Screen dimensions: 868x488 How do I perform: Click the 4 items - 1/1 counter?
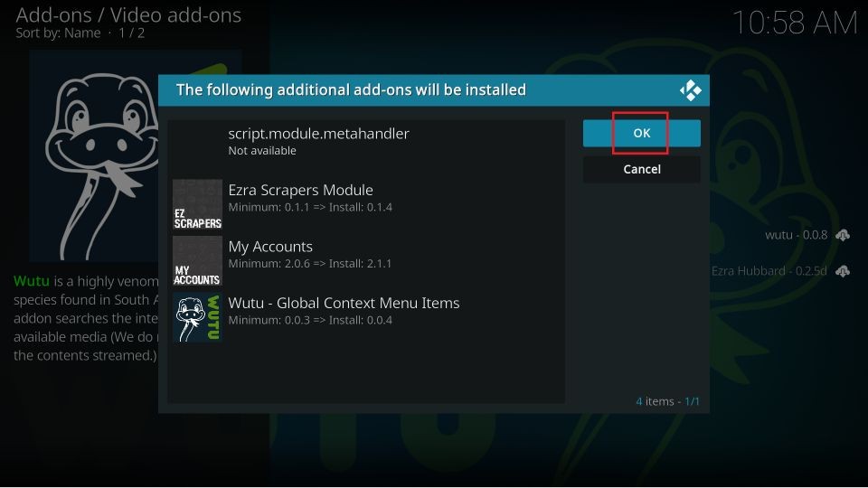tap(667, 401)
